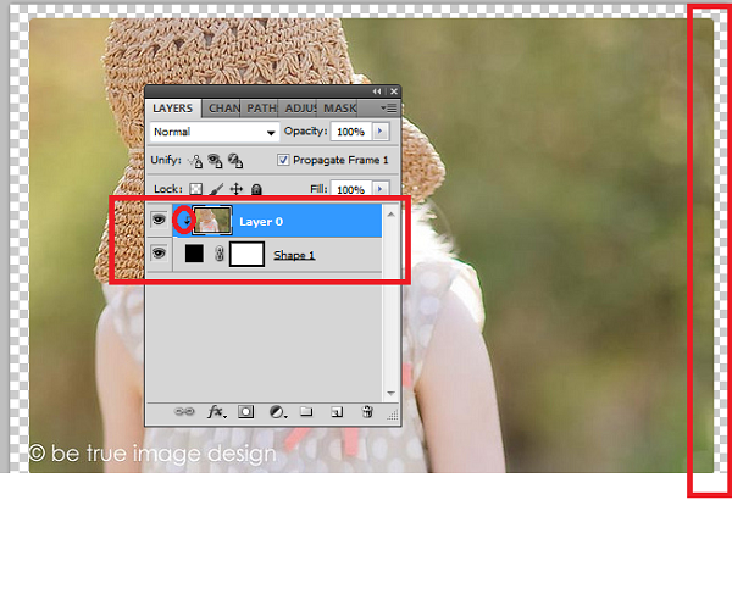Click the link layers chain icon

pyautogui.click(x=184, y=411)
